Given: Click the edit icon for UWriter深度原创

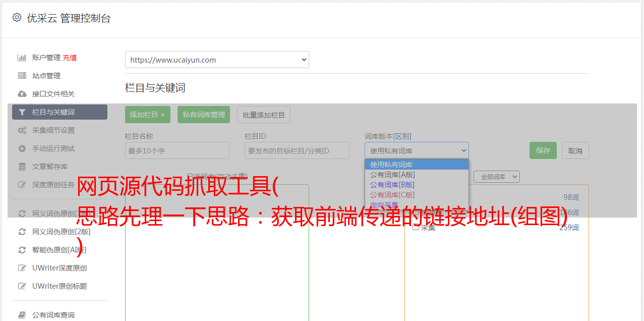Looking at the screenshot, I should point(22,268).
